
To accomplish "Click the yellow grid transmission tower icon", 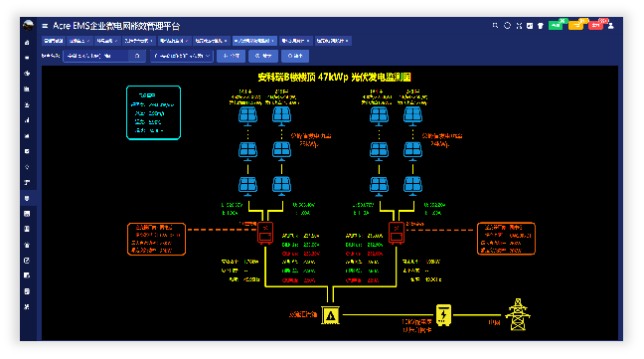I will pos(518,314).
